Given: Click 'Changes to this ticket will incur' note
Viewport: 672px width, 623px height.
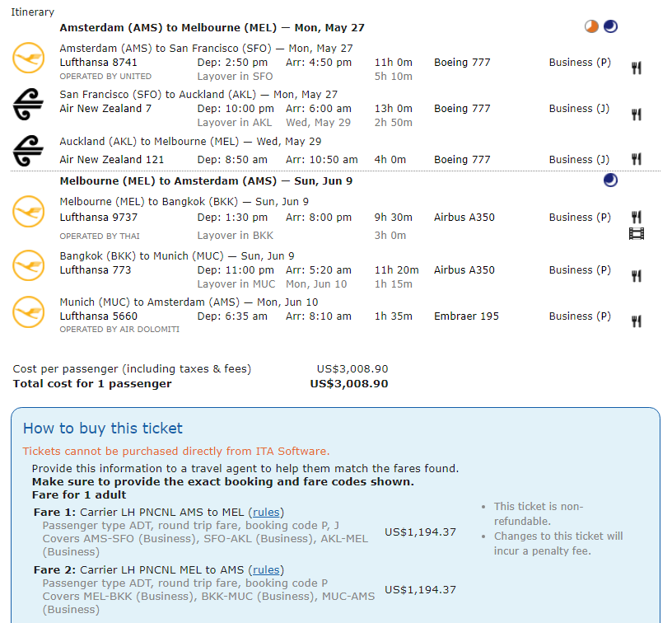Looking at the screenshot, I should pyautogui.click(x=558, y=544).
